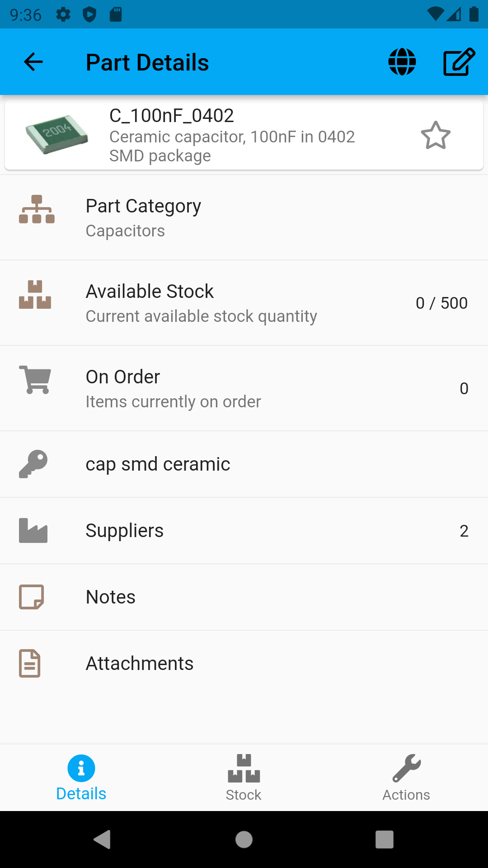Toggle the favorite star for C_100nF_0402
Screen dimensions: 488x868
[x=436, y=135]
